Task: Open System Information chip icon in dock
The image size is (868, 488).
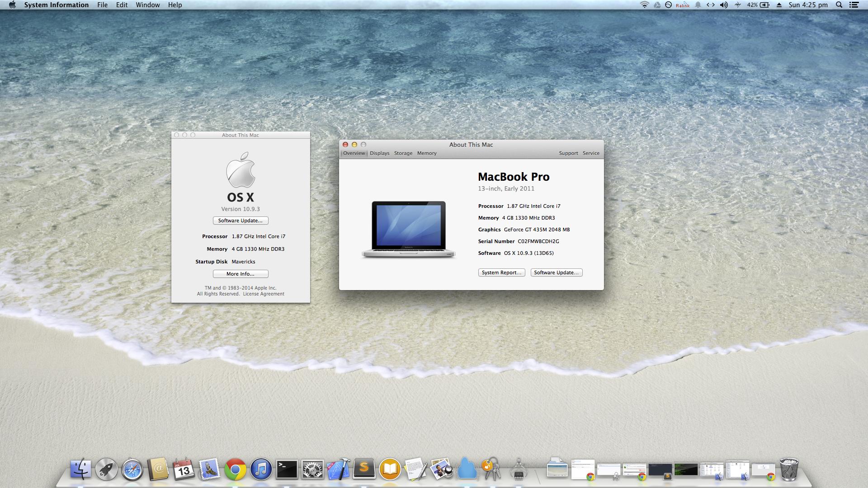Action: pyautogui.click(x=519, y=469)
